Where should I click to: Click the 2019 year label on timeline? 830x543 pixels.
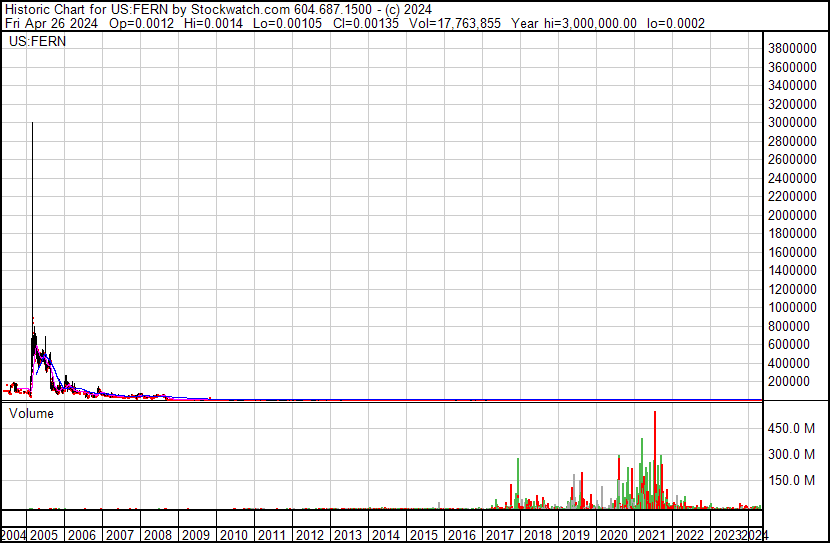point(576,535)
